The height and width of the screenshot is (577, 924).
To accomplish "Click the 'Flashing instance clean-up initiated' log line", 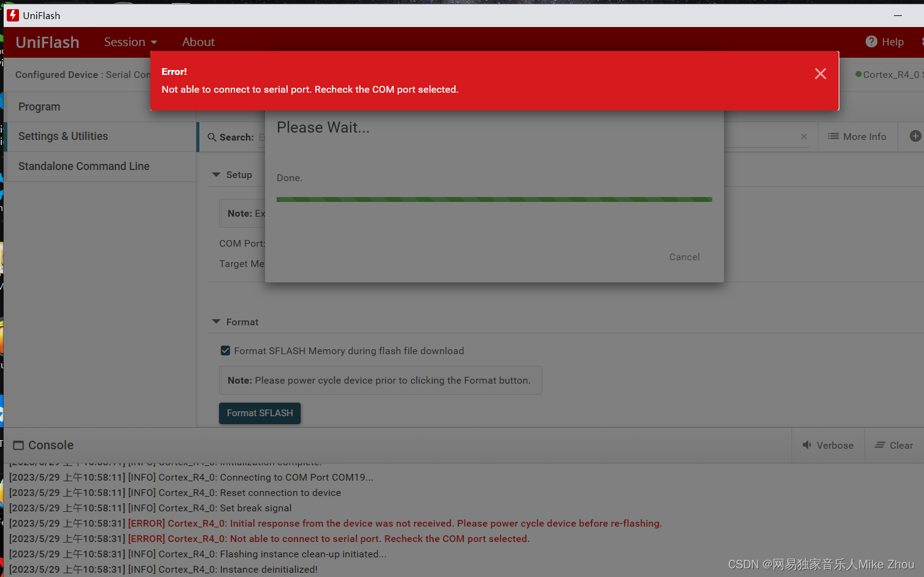I will (x=198, y=554).
